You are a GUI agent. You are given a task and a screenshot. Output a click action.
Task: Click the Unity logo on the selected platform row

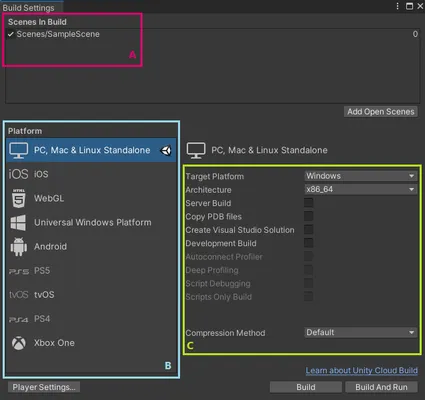pos(166,150)
